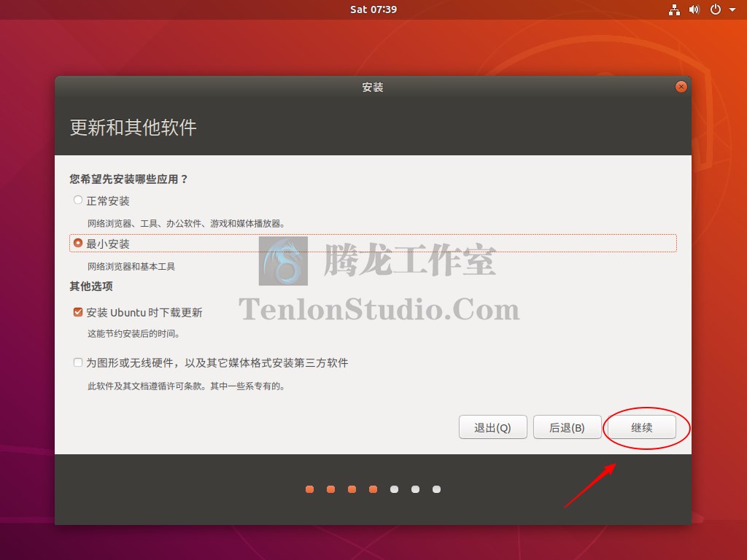The height and width of the screenshot is (560, 747).
Task: Click the 此软件及其文档遵循许可条款 text
Action: (186, 386)
